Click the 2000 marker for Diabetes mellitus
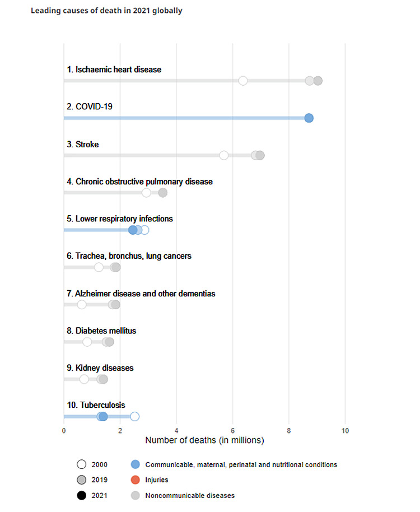Screen dimensions: 420x512 click(x=87, y=342)
